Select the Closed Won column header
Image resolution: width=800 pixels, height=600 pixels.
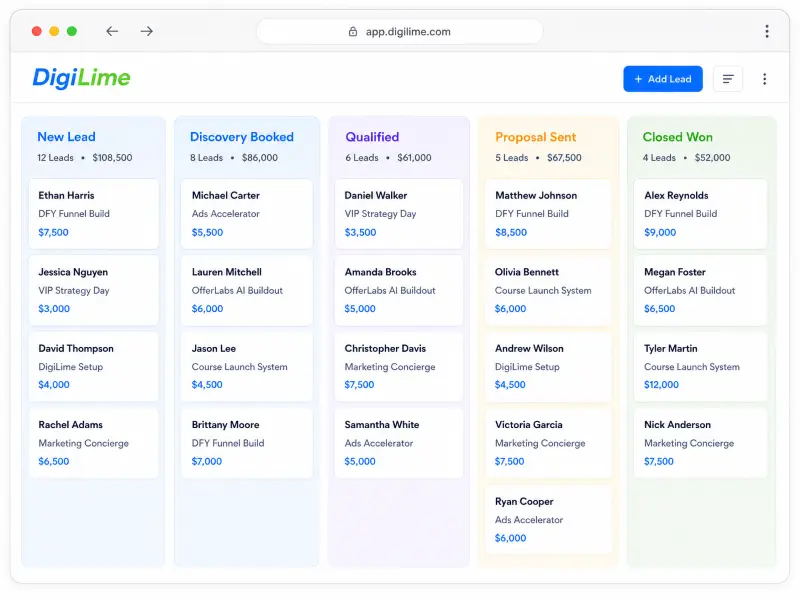[x=678, y=137]
